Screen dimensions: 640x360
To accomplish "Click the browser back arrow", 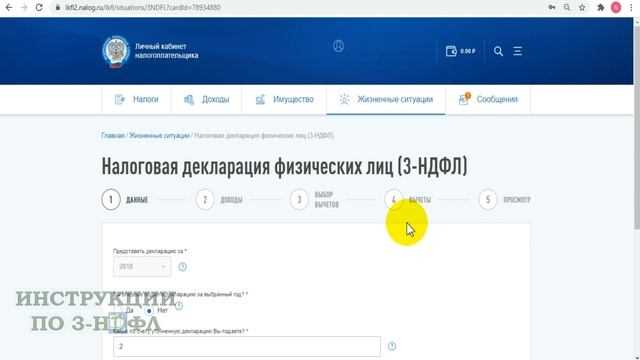I will tap(9, 7).
